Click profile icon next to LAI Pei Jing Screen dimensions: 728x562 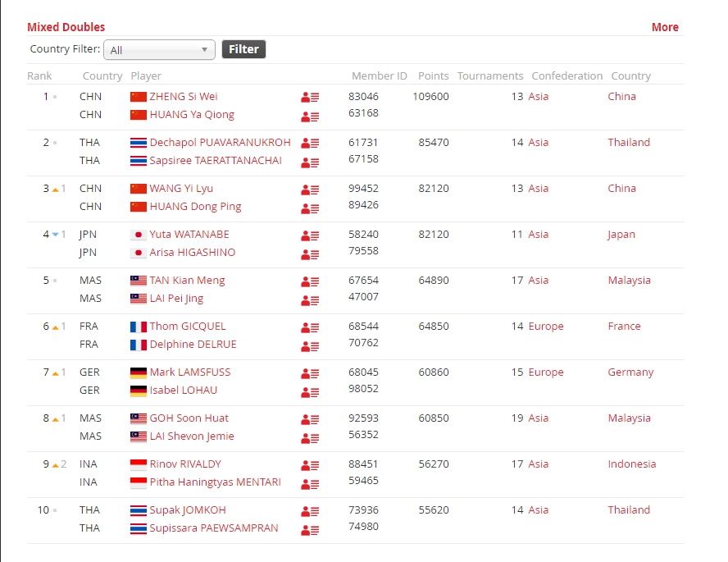click(x=309, y=299)
